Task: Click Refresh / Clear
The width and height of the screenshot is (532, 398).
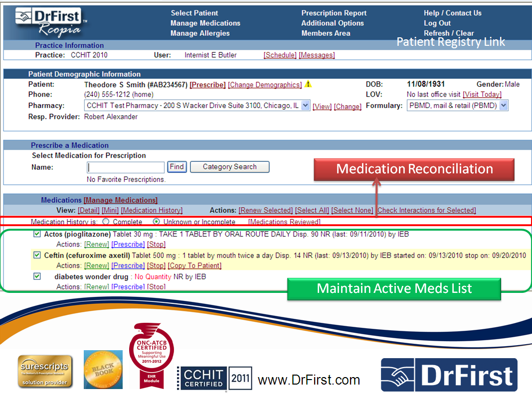Action: (449, 33)
